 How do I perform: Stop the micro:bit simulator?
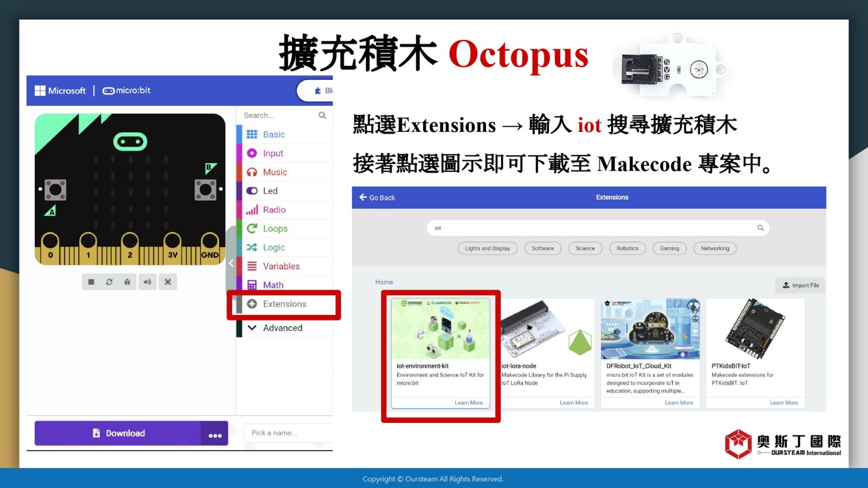tap(91, 282)
